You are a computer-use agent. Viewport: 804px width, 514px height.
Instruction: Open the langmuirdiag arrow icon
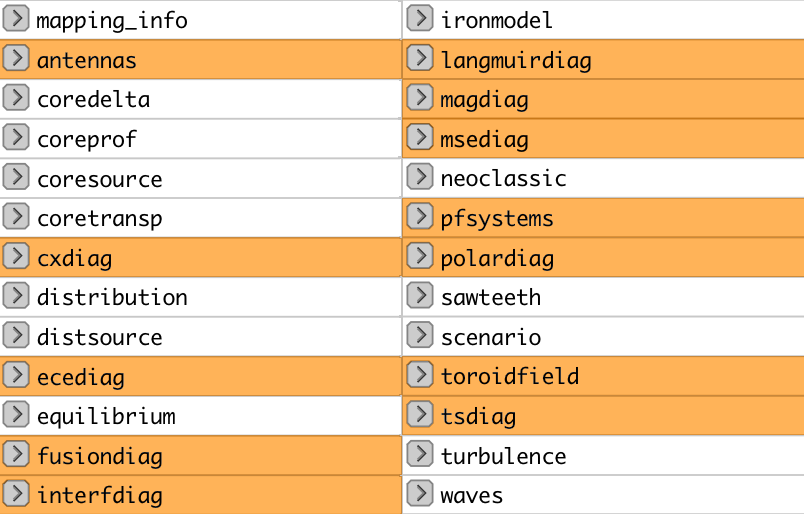pos(420,58)
